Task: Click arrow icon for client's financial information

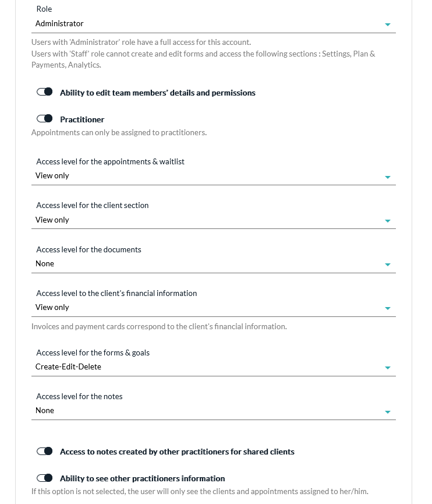Action: click(x=388, y=308)
